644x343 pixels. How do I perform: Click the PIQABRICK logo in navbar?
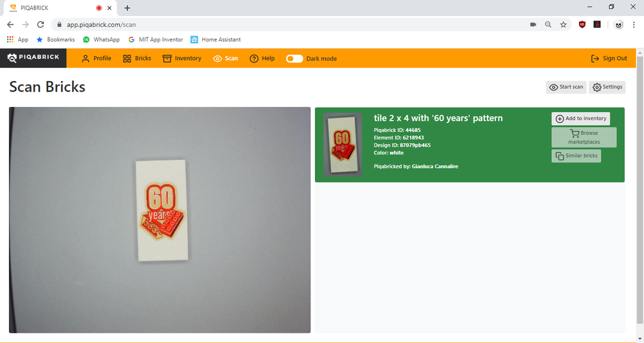tap(33, 58)
